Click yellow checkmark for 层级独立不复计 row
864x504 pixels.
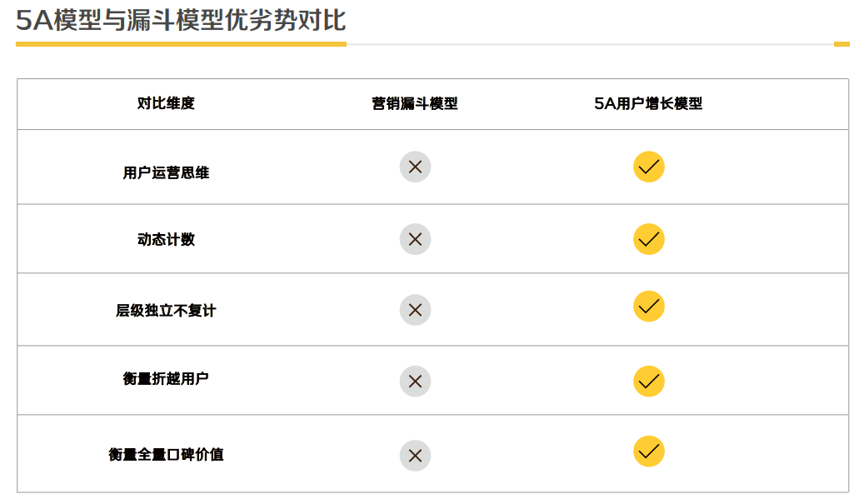(648, 306)
